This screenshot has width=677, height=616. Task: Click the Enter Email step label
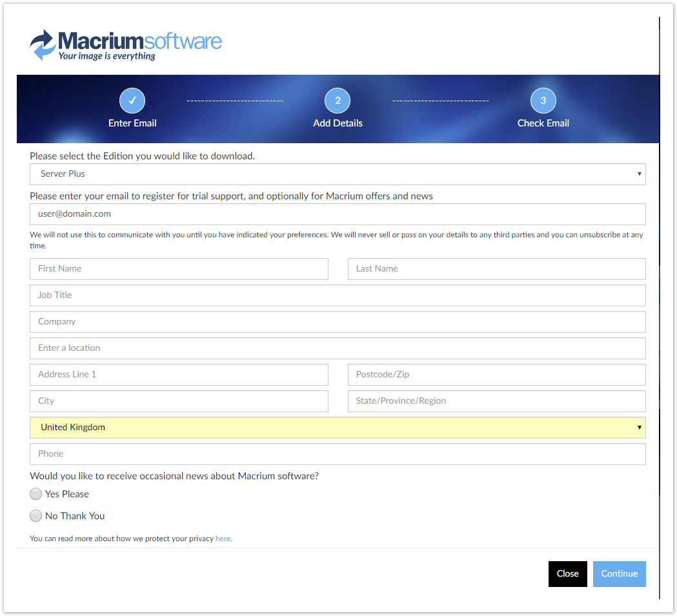[x=132, y=123]
